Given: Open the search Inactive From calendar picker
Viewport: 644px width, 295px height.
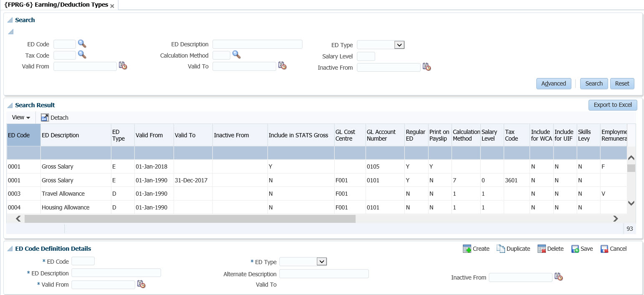Looking at the screenshot, I should tap(427, 67).
